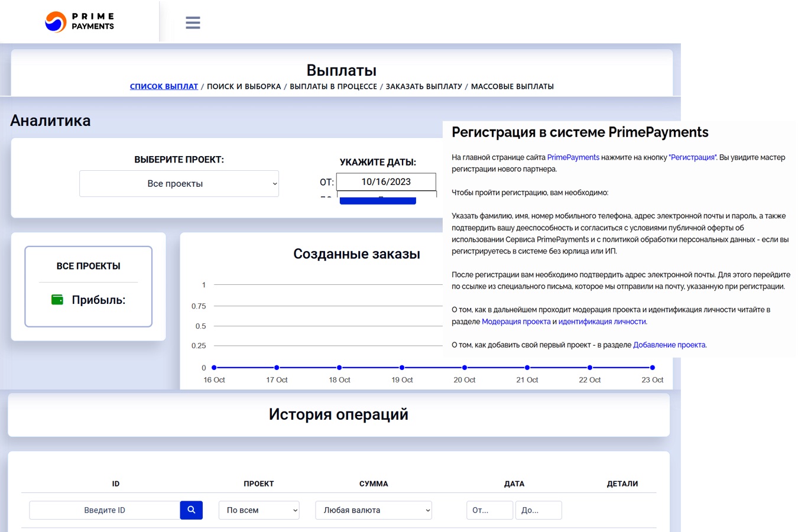
Task: Select the ВСЕ ПРОЕКТЫ profit card
Action: point(88,286)
